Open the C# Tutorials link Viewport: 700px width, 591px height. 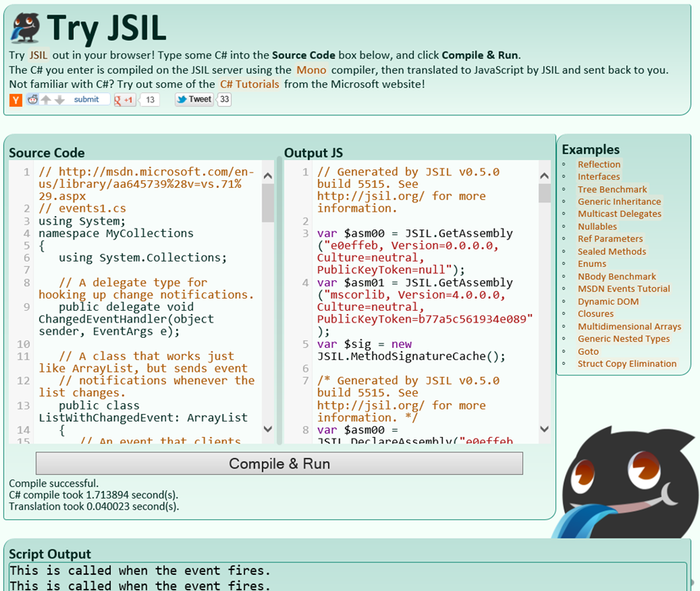pos(249,84)
